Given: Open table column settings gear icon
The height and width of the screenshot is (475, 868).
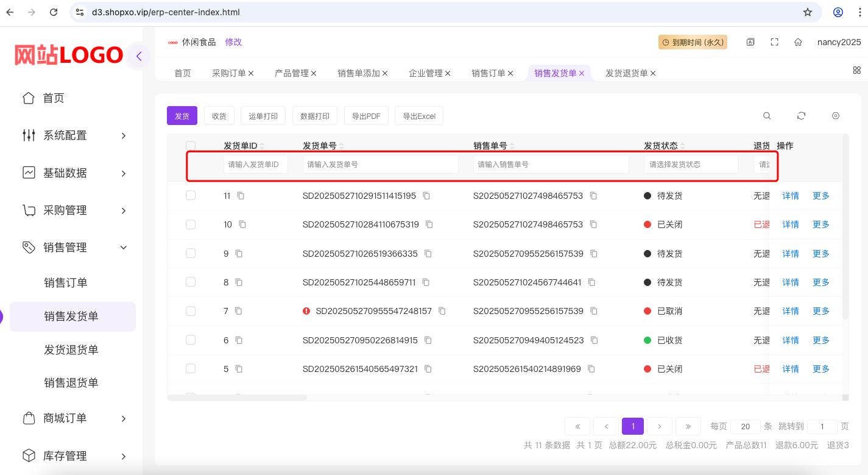Looking at the screenshot, I should (x=836, y=116).
